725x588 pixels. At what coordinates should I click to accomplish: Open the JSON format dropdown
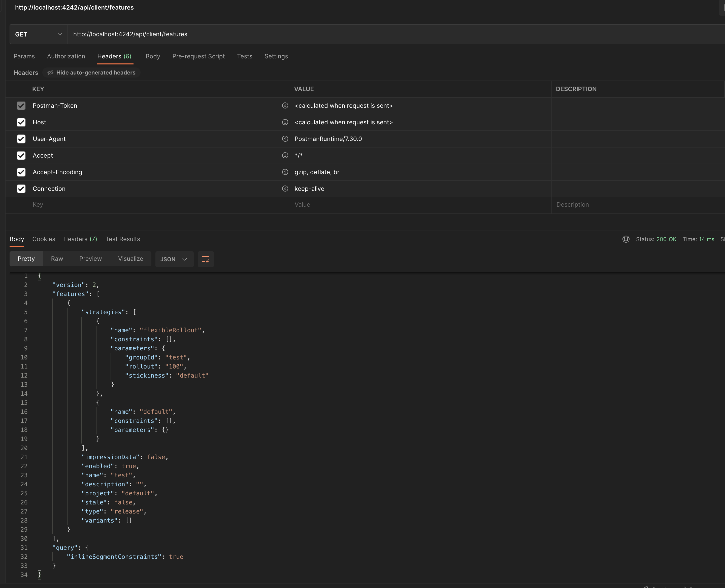pyautogui.click(x=174, y=259)
